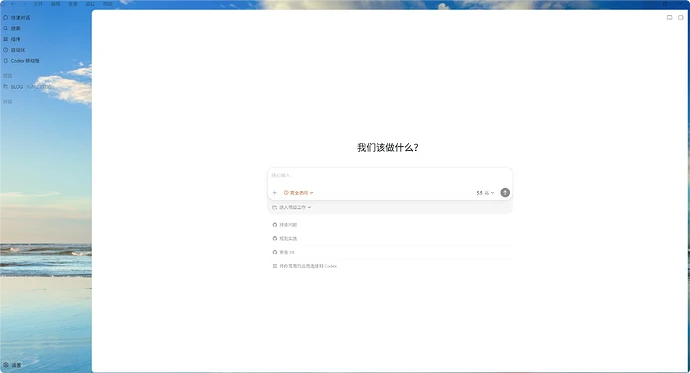Viewport: 690px width, 373px height.
Task: Toggle the sidebar icon at title bar start
Action: click(3, 4)
